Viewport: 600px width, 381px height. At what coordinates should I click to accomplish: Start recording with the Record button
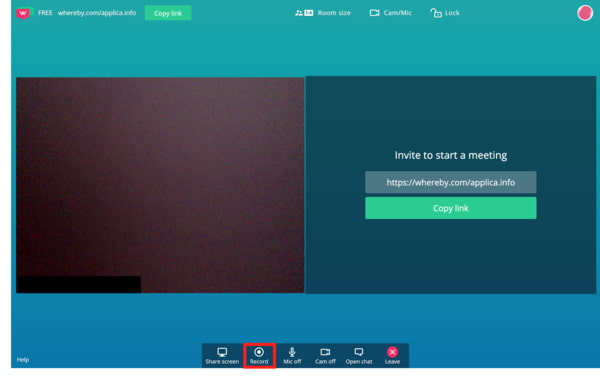click(x=259, y=356)
